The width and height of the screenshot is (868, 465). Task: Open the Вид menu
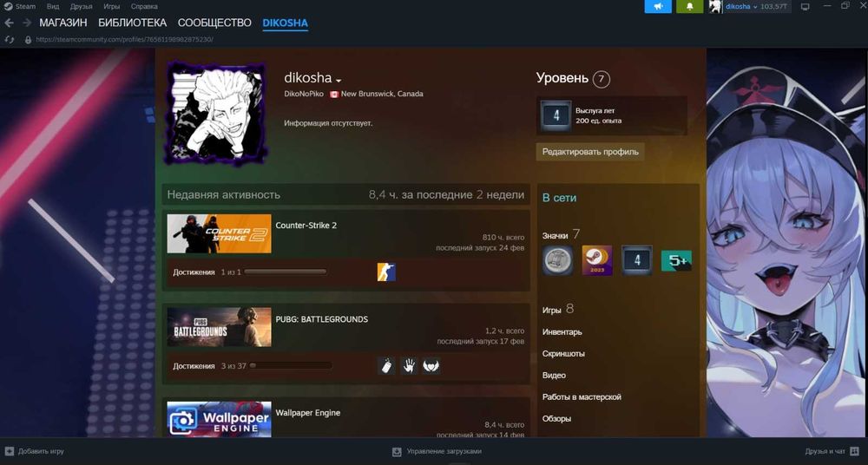pyautogui.click(x=53, y=7)
